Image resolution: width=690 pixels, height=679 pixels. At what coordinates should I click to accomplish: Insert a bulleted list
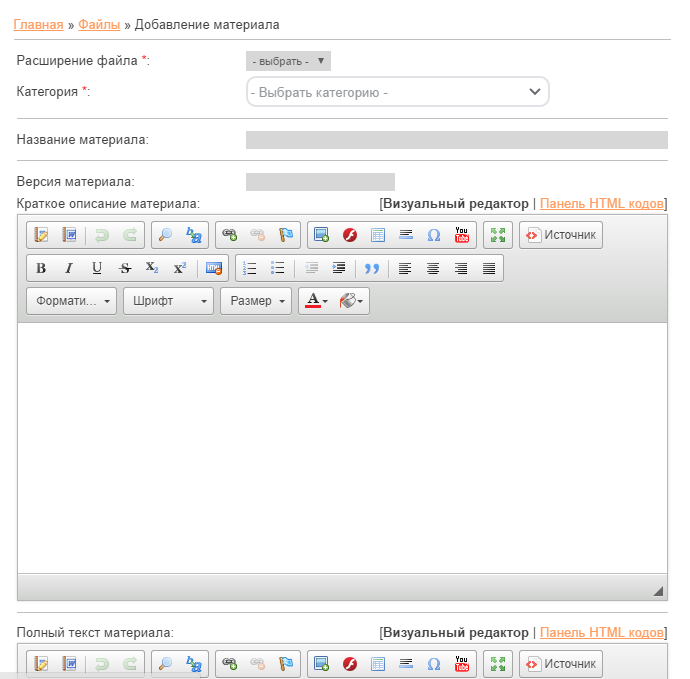click(278, 268)
